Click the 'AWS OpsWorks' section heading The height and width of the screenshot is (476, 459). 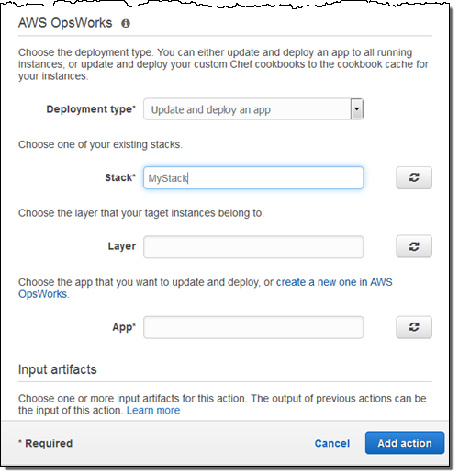point(65,23)
